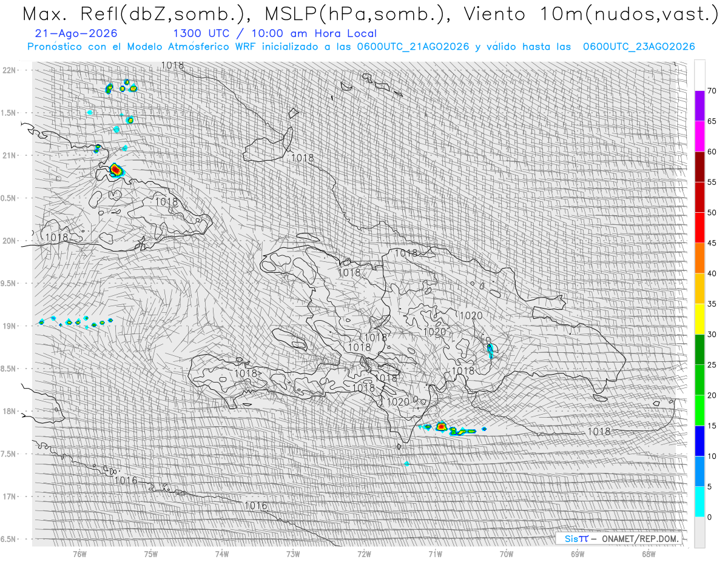Click the map title beginning with Max. Refl
Screen dimensions: 728x562
tap(369, 15)
